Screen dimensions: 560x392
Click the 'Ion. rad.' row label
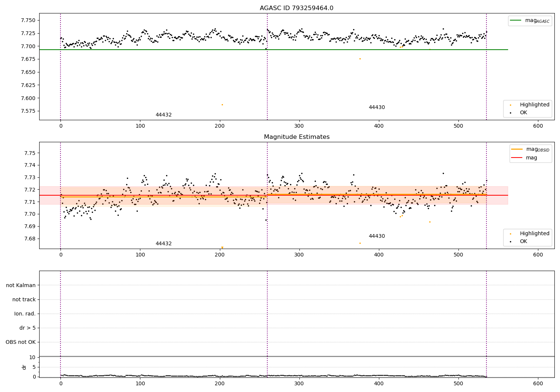[x=25, y=314]
